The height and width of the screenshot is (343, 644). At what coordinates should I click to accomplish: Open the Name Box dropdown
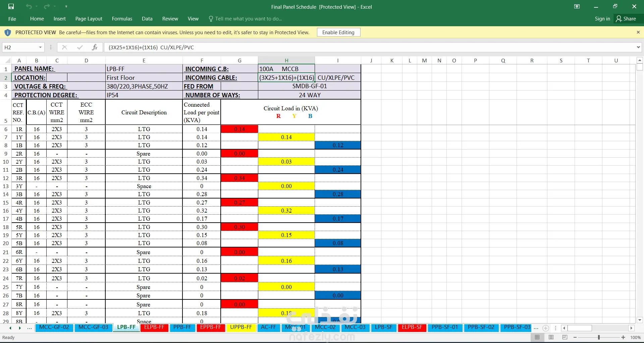point(40,47)
